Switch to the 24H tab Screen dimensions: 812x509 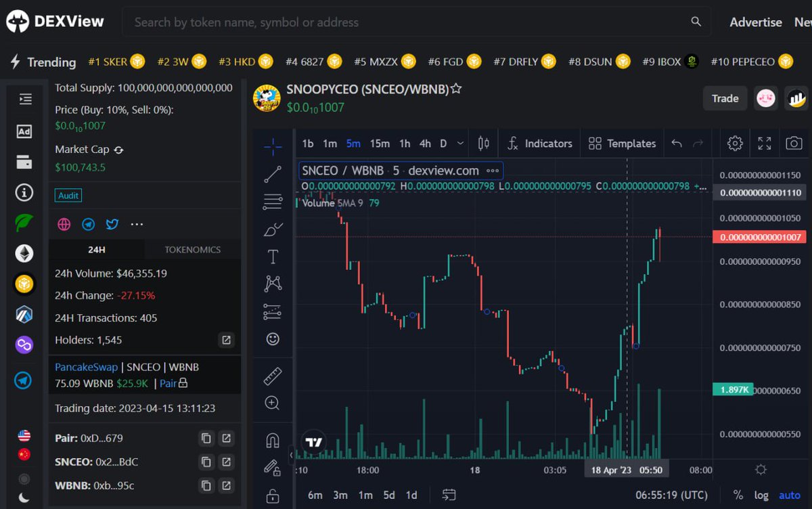(97, 250)
